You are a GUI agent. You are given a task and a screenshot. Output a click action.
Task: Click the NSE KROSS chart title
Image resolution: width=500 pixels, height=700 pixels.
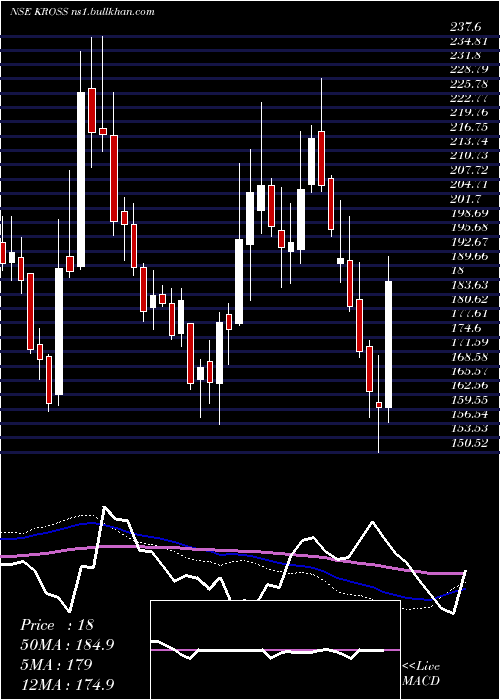[x=82, y=12]
